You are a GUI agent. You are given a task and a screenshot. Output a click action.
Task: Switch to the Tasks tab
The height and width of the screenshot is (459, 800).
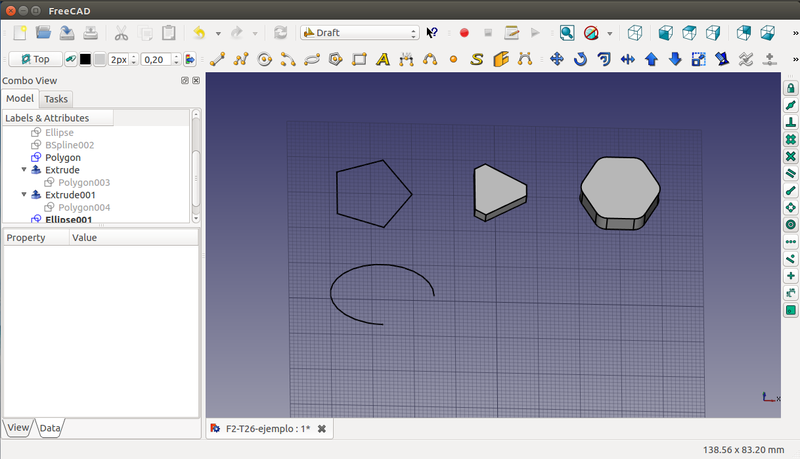[x=56, y=99]
